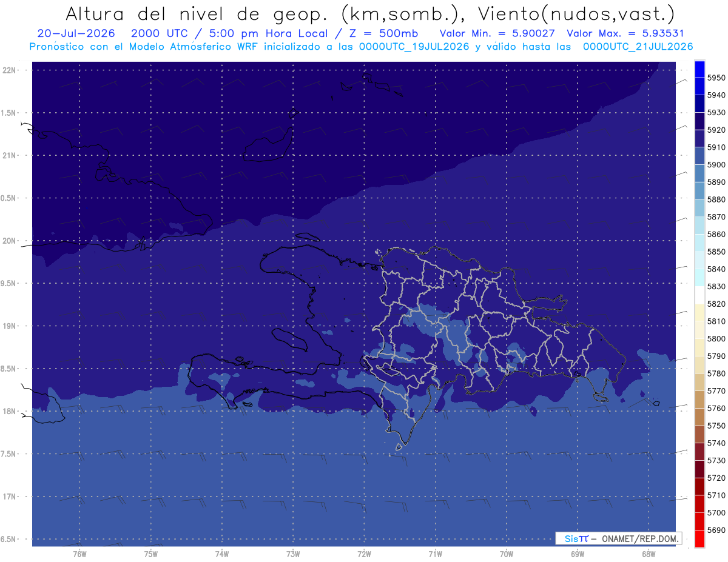Click the '5900' colorbar value label
The height and width of the screenshot is (562, 728).
pos(716,164)
